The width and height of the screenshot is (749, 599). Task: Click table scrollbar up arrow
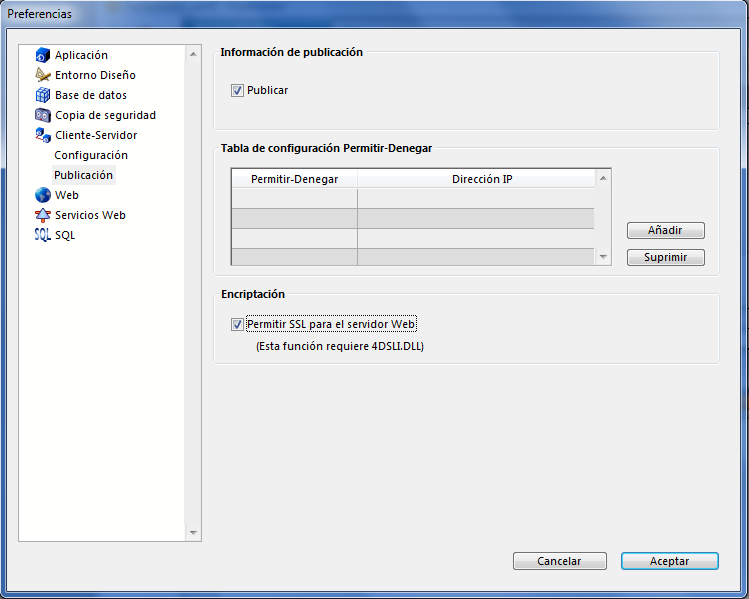[603, 178]
